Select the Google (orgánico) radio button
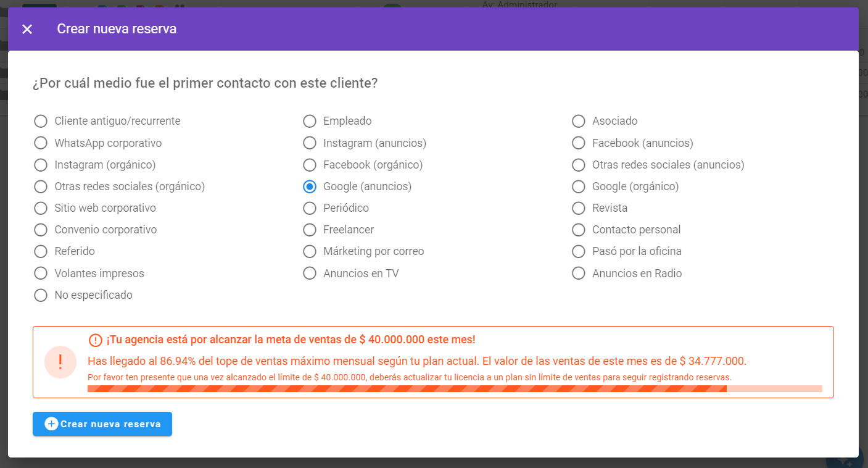Screen dimensions: 868x468 point(579,186)
